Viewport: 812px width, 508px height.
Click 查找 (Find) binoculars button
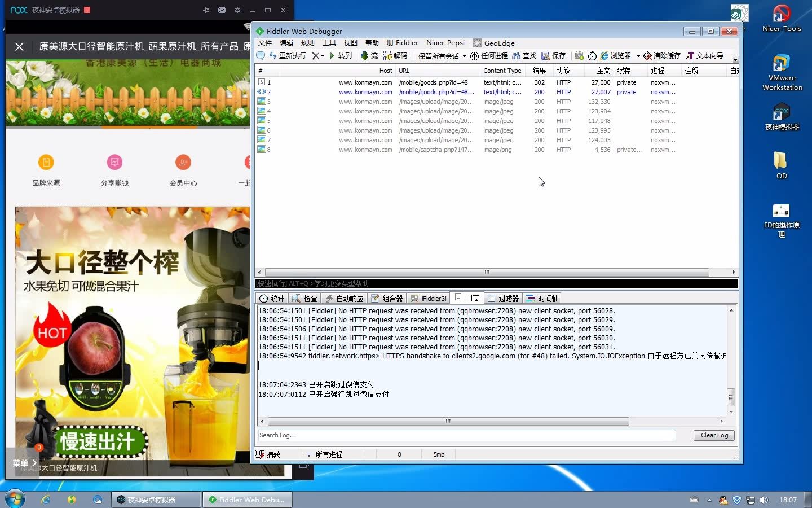(524, 56)
